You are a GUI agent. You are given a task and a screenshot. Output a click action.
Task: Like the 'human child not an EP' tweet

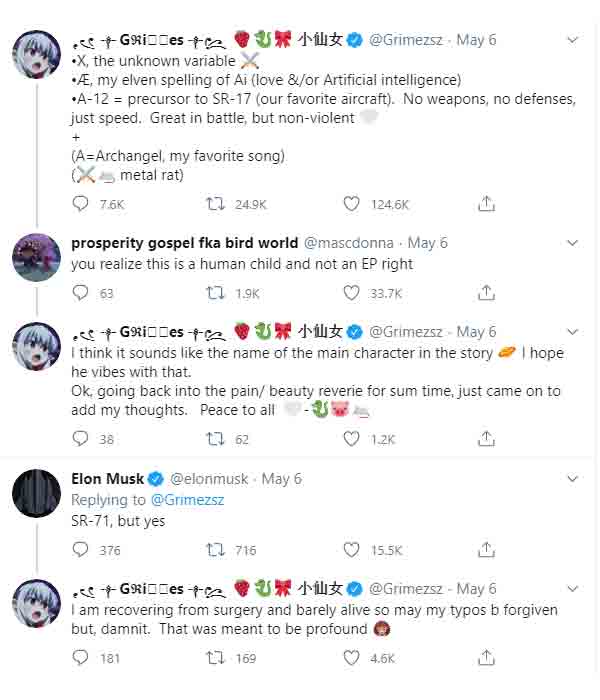351,293
